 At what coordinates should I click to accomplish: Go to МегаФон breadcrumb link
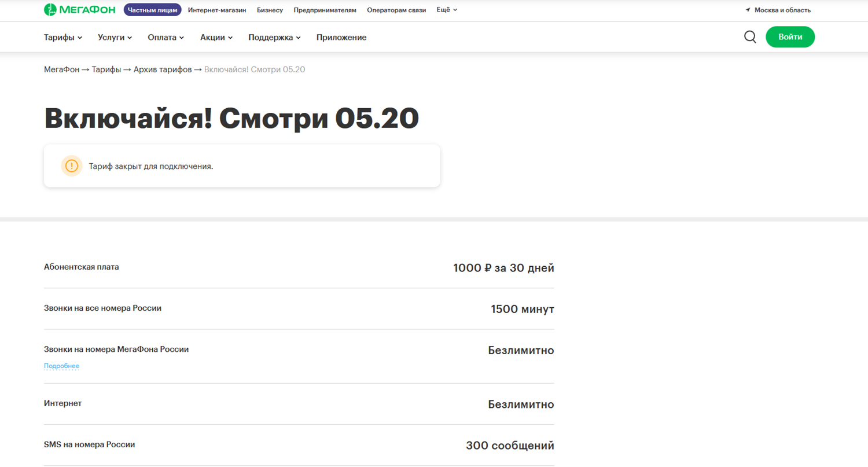coord(61,69)
